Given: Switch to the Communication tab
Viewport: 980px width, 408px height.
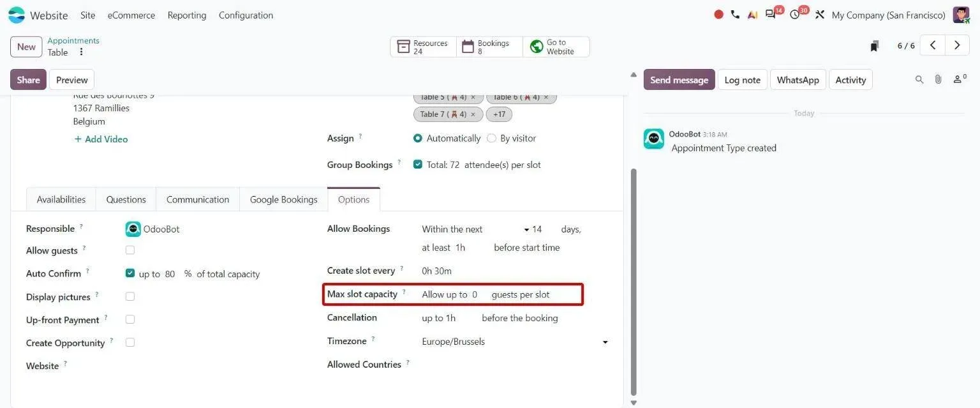Looking at the screenshot, I should coord(198,199).
